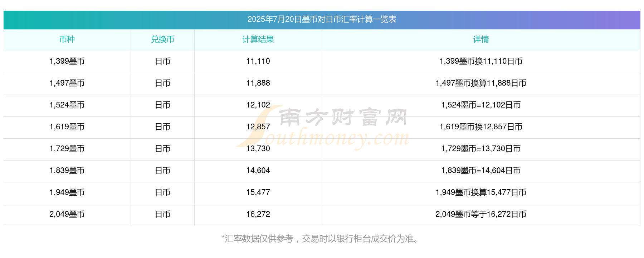Click detail text 1,524墨币=12,102日币
This screenshot has width=644, height=258.
pos(481,105)
